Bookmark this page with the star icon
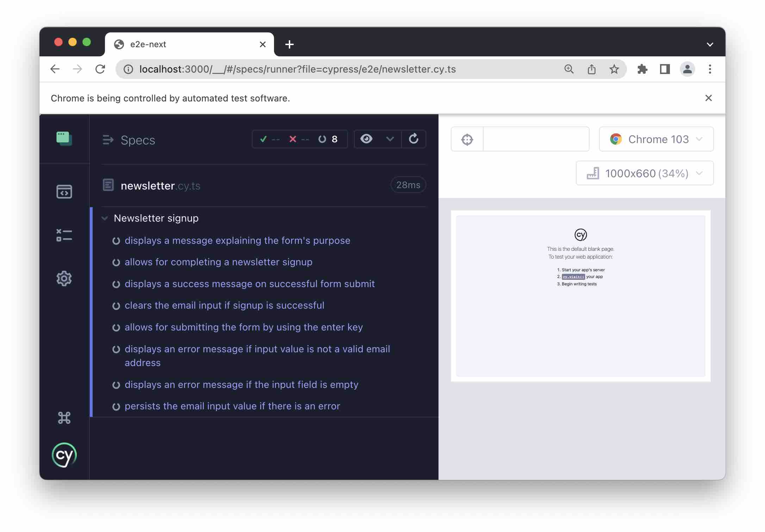 614,69
